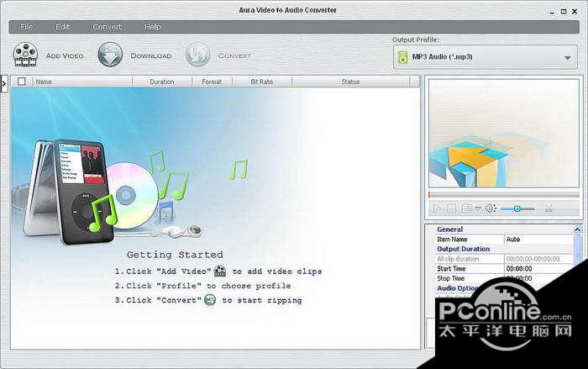588x369 pixels.
Task: Minimize the Aura converter window
Action: pos(552,12)
